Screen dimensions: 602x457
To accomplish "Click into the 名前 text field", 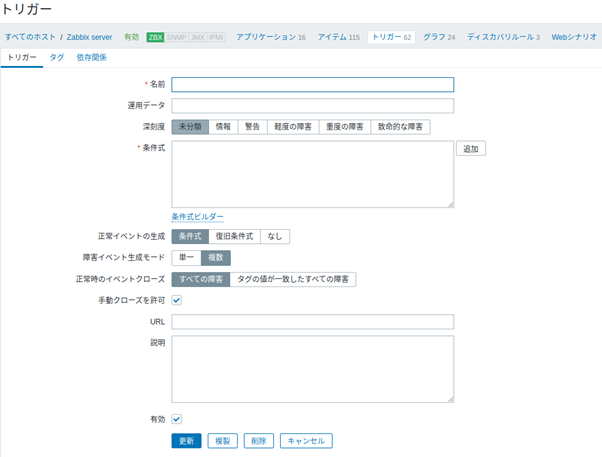I will pos(312,85).
